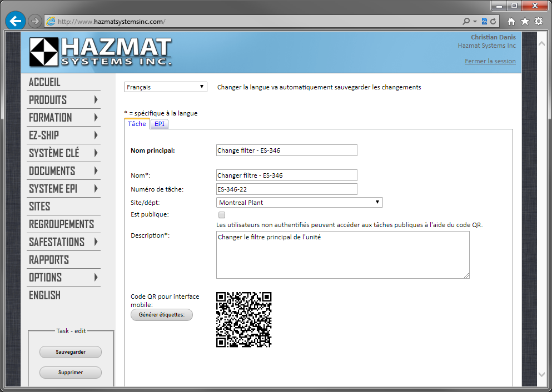This screenshot has height=392, width=552.
Task: Click the browser forward arrow button
Action: 35,21
